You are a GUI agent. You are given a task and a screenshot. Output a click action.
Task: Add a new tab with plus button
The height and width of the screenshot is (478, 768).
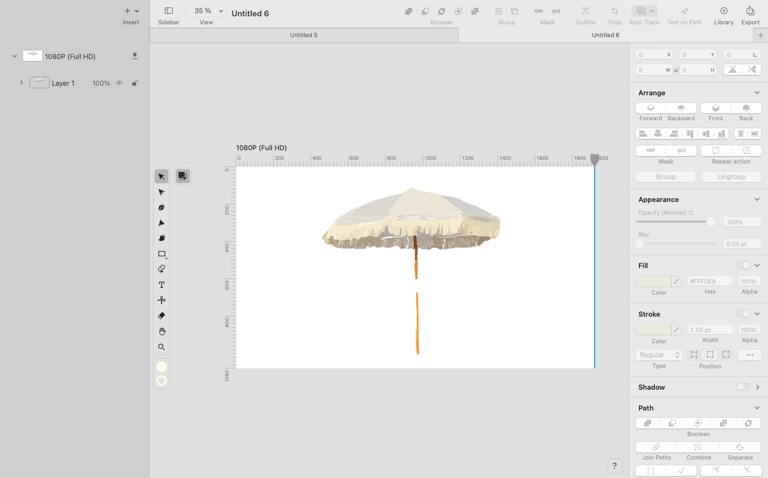coord(760,35)
